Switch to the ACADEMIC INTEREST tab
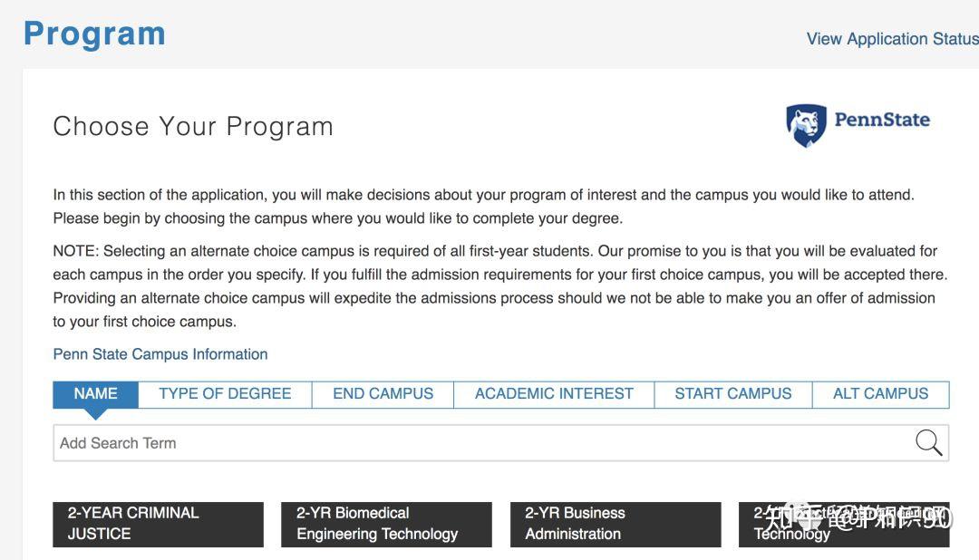This screenshot has height=560, width=979. (554, 393)
